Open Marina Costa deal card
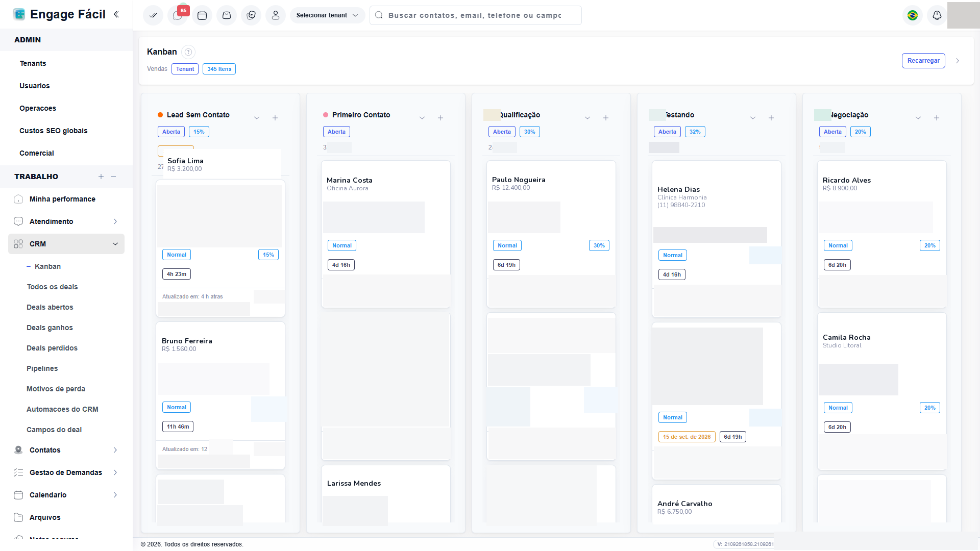 (x=386, y=234)
